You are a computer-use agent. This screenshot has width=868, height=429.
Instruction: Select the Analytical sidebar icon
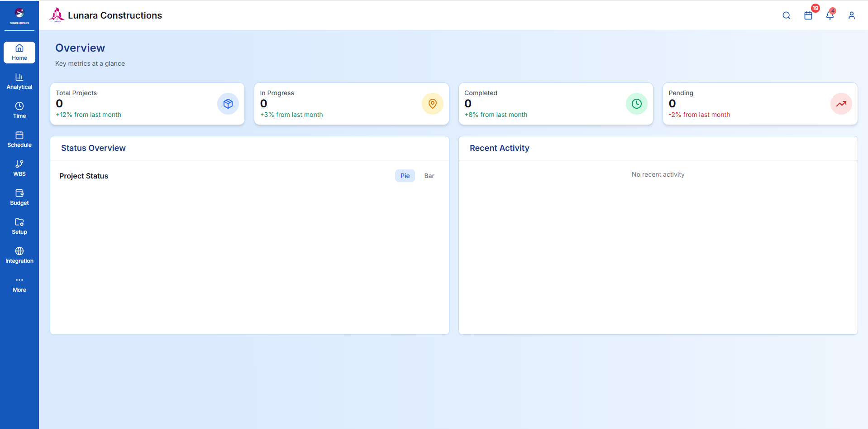click(x=19, y=81)
